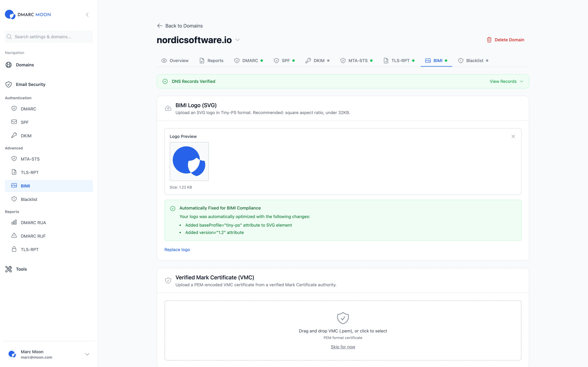The height and width of the screenshot is (367, 588).
Task: Click the trash icon for Delete Domain
Action: click(x=489, y=40)
